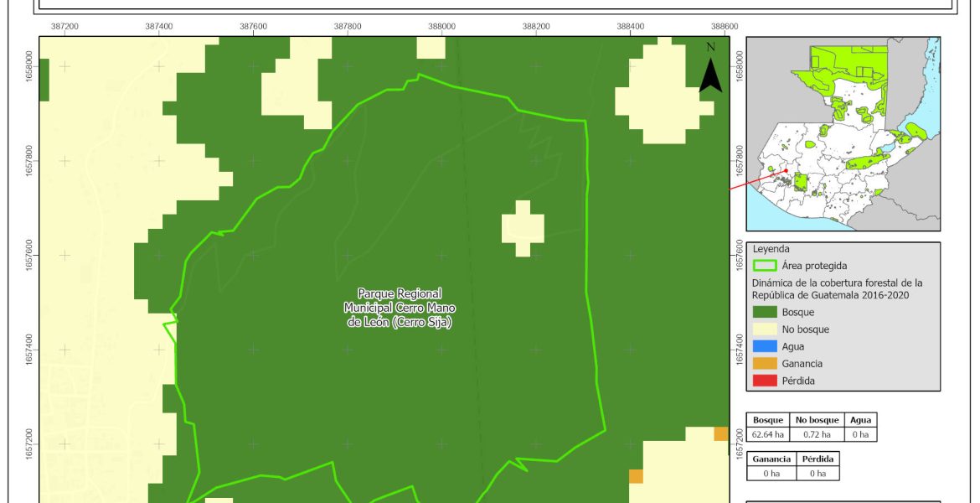
Task: Click the pale yellow No bosque legend swatch
Action: 765,329
